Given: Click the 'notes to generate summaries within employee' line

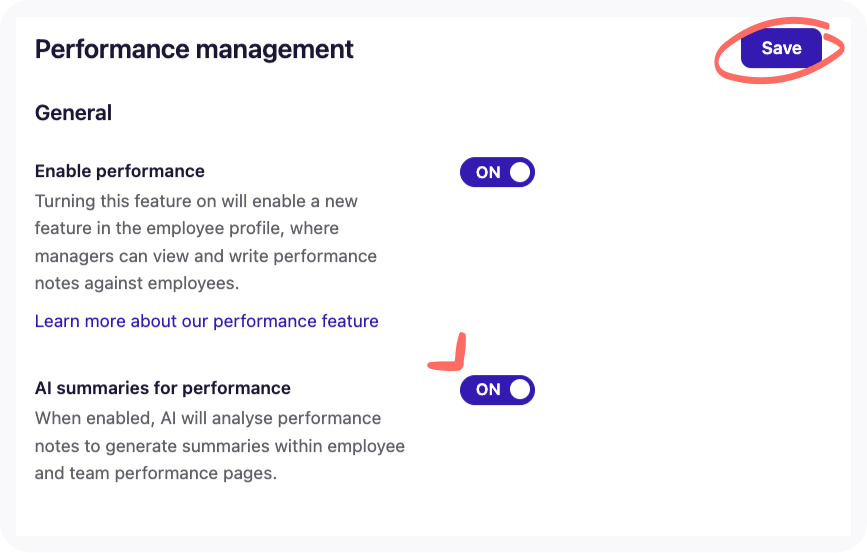Looking at the screenshot, I should [220, 446].
